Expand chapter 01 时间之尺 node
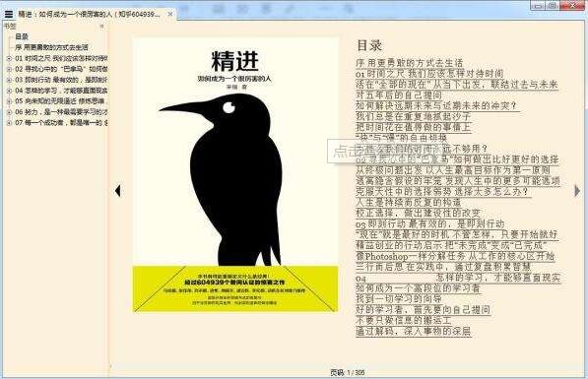588x379 pixels. [10, 58]
